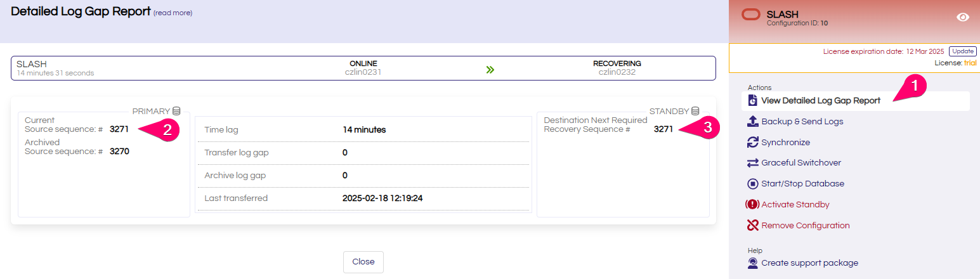Click the 14 minutes 31 seconds text
980x279 pixels.
[x=55, y=73]
